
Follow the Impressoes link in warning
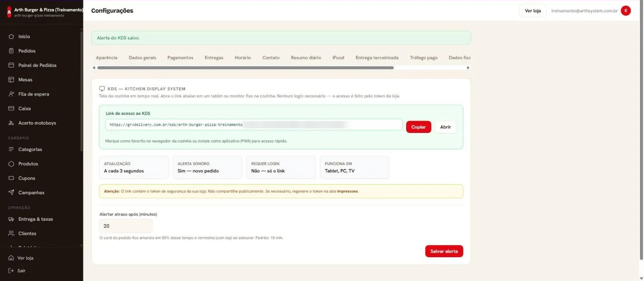point(347,191)
